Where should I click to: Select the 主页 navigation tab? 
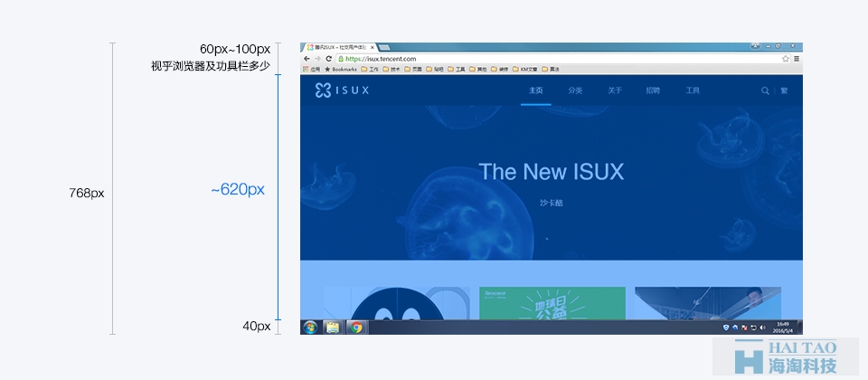tap(535, 90)
